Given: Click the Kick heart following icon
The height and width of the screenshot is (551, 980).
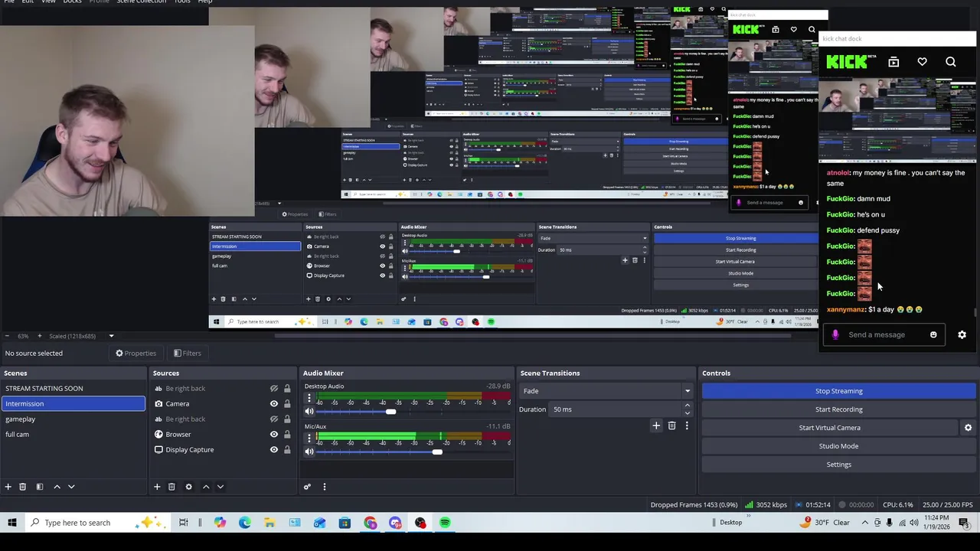Looking at the screenshot, I should (922, 62).
